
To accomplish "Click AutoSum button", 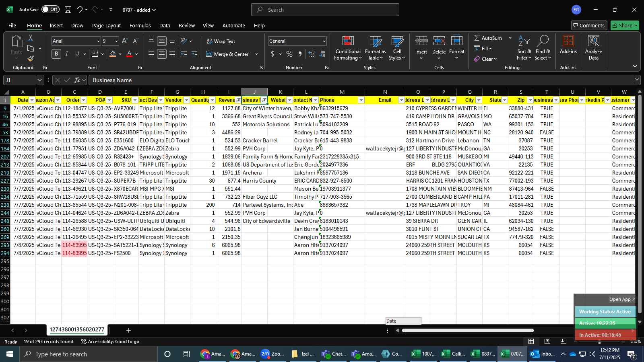I will click(x=488, y=38).
